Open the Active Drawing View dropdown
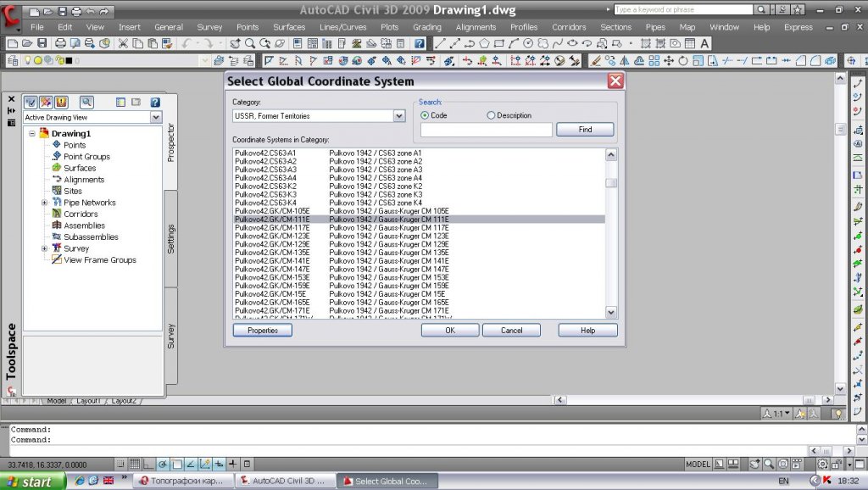868x490 pixels. click(x=155, y=118)
